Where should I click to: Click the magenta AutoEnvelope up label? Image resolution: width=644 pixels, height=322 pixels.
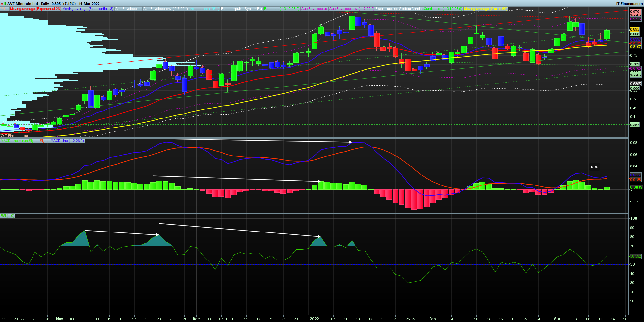(x=314, y=9)
